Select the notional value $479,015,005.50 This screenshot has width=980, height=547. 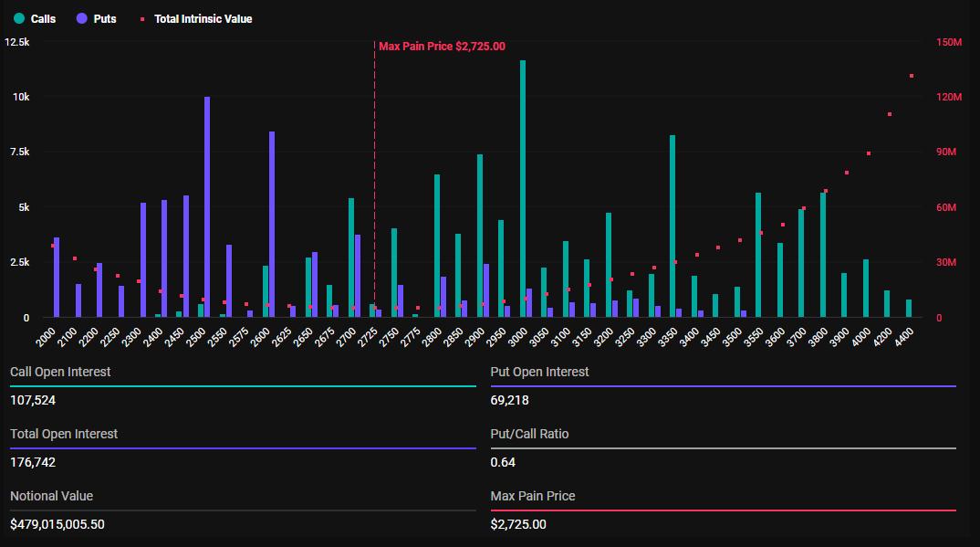pyautogui.click(x=57, y=524)
